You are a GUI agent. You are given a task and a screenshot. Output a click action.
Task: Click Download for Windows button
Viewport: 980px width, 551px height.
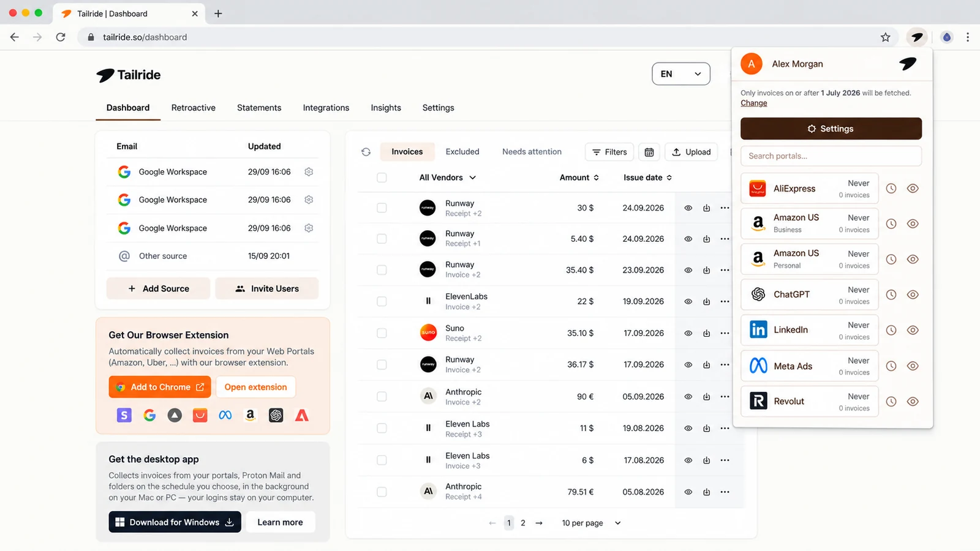pyautogui.click(x=175, y=522)
